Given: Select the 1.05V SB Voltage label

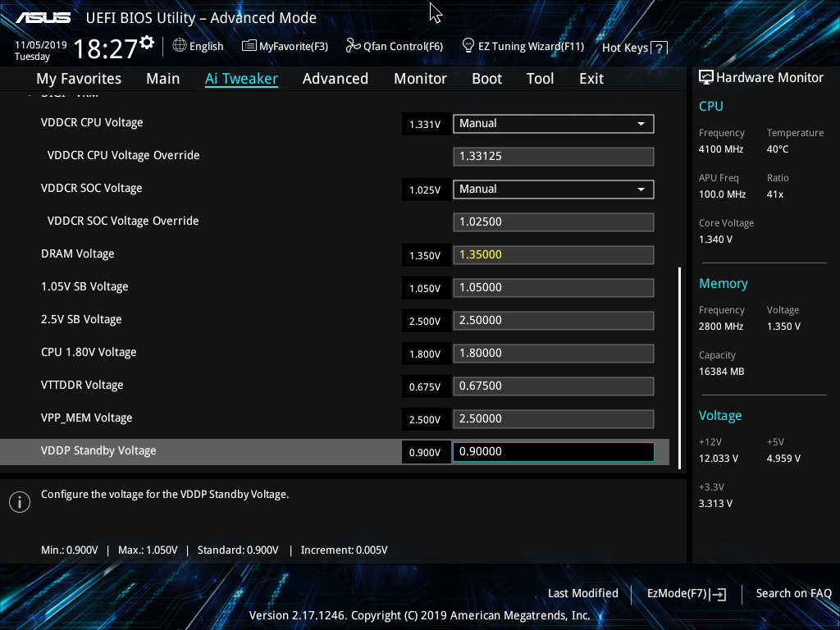Looking at the screenshot, I should coord(84,286).
